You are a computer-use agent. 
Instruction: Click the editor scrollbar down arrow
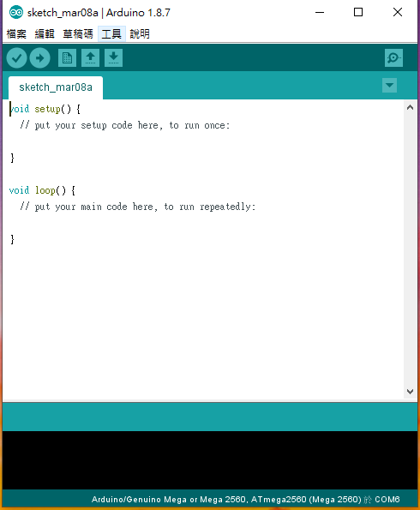(411, 391)
